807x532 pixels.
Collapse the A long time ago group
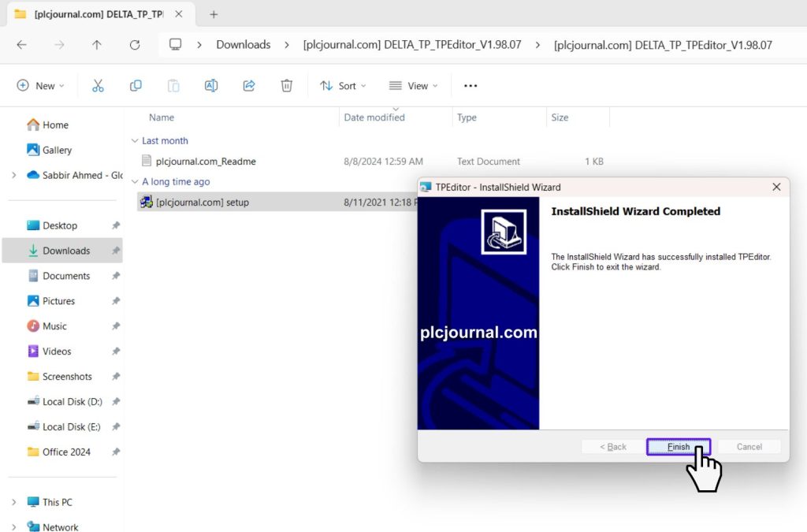135,181
